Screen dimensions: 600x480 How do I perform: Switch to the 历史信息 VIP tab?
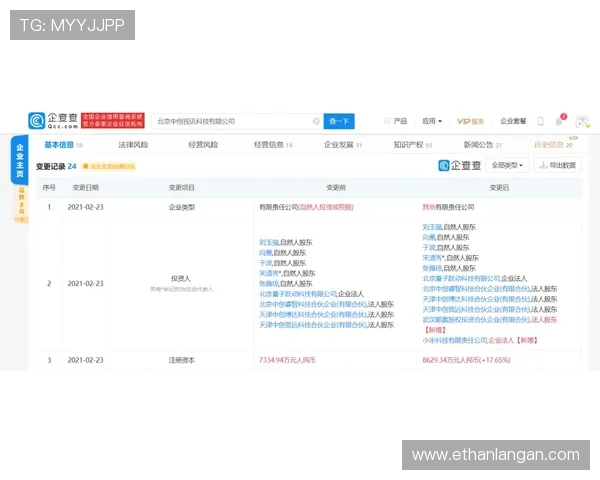553,144
